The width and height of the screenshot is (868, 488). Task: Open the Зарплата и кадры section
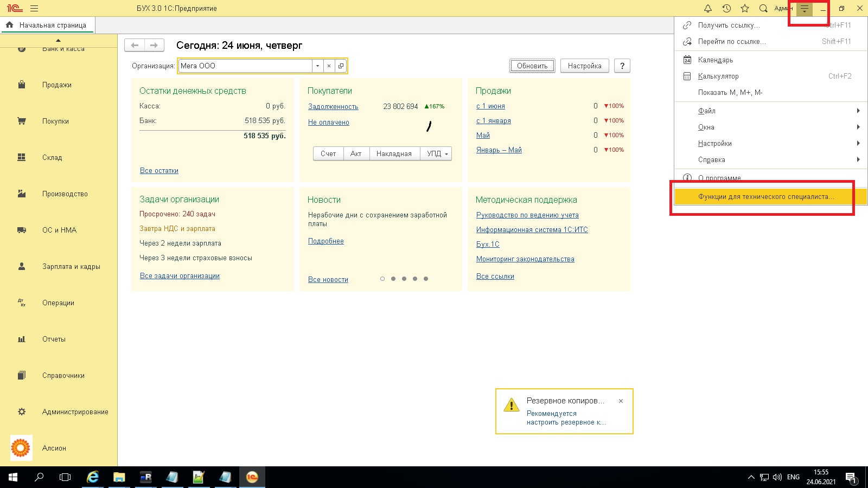tap(59, 267)
